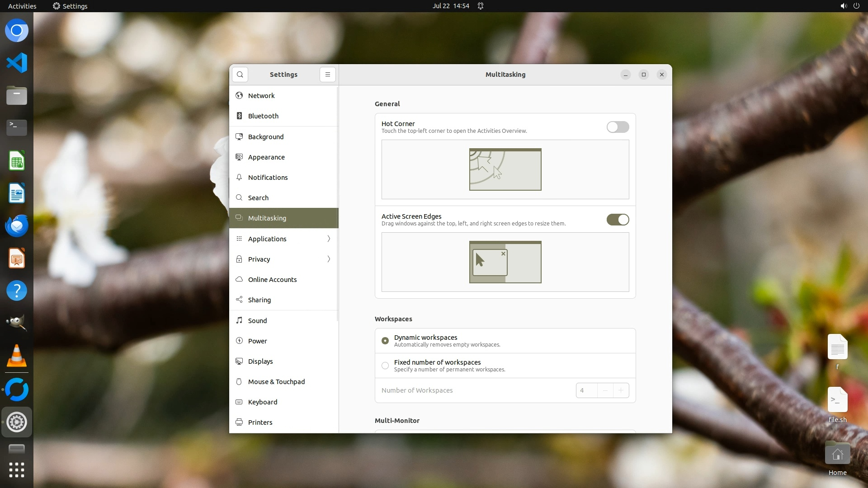
Task: Click the Printers icon in sidebar
Action: [x=239, y=422]
